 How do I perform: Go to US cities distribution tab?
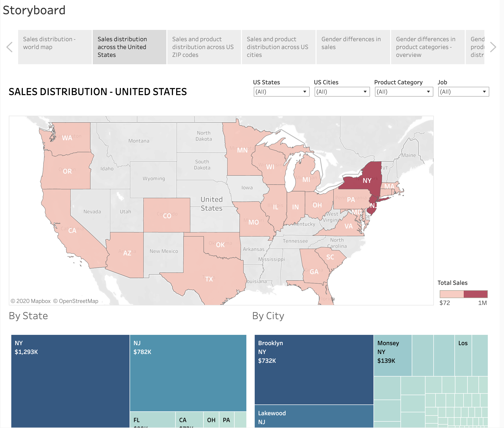point(278,47)
